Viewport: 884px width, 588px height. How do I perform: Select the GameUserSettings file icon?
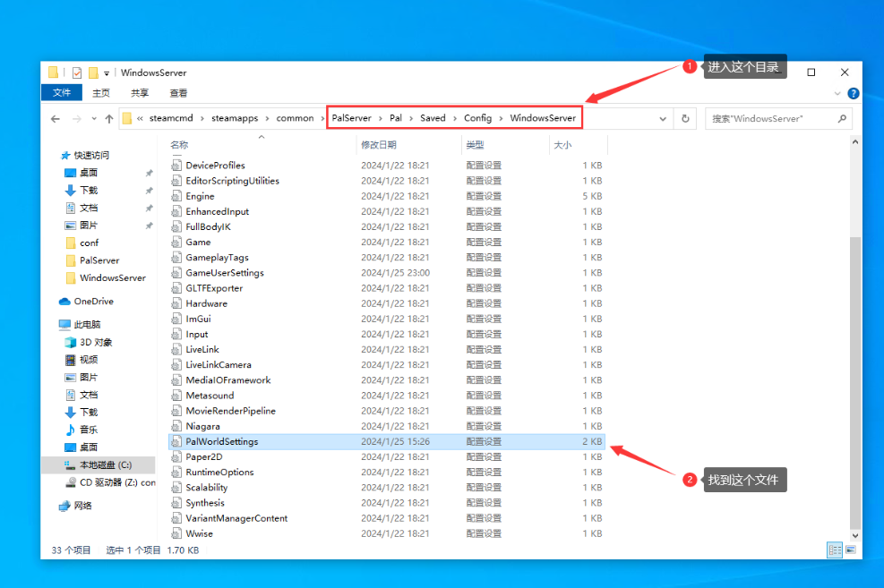click(176, 273)
